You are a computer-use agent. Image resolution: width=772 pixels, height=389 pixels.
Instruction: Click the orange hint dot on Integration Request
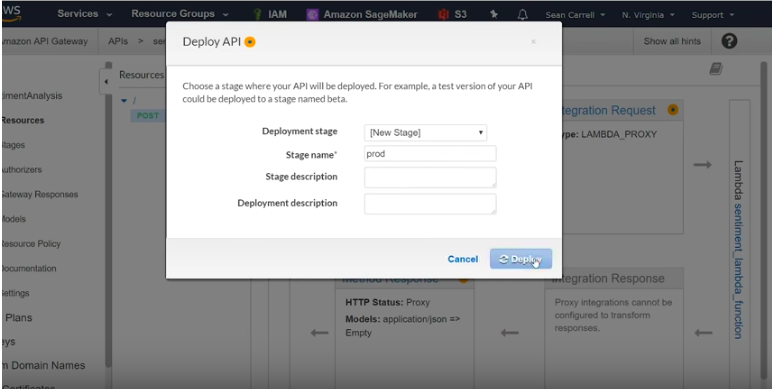point(673,110)
